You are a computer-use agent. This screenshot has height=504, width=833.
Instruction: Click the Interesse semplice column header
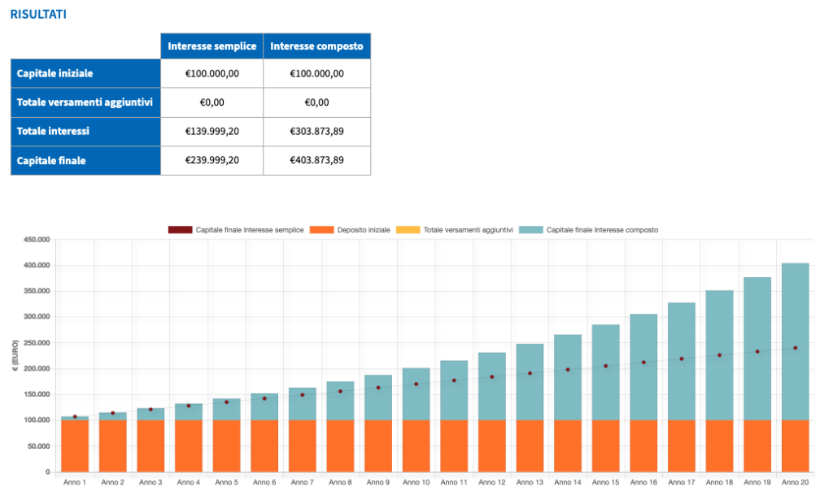pyautogui.click(x=212, y=46)
